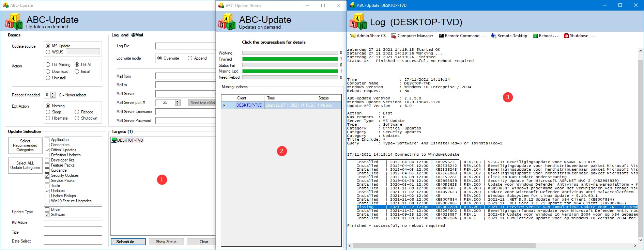Screen dimensions: 644x250
Task: Choose the Download action
Action: pos(48,72)
